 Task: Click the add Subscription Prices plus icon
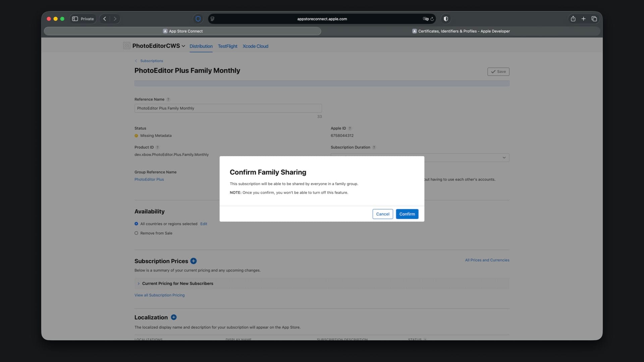click(194, 261)
